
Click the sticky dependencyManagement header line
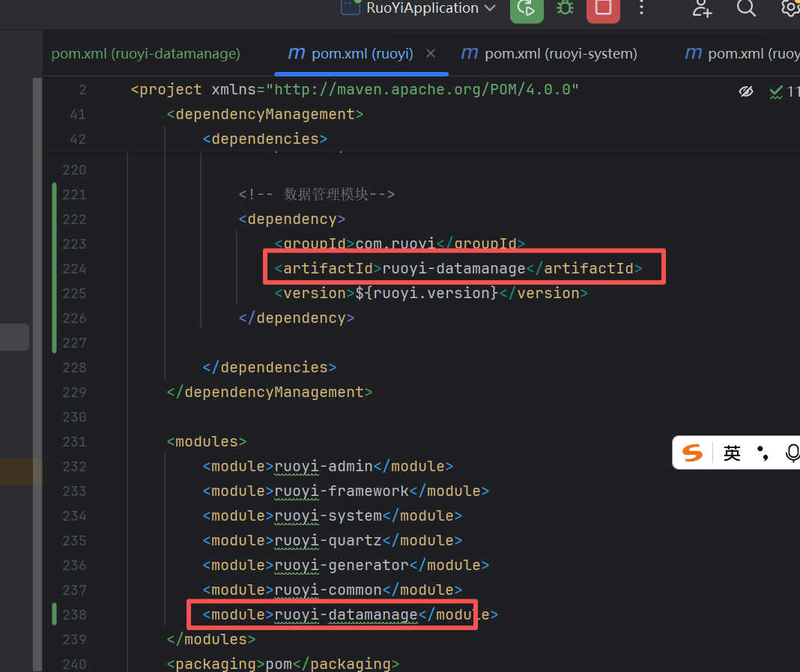(x=265, y=115)
